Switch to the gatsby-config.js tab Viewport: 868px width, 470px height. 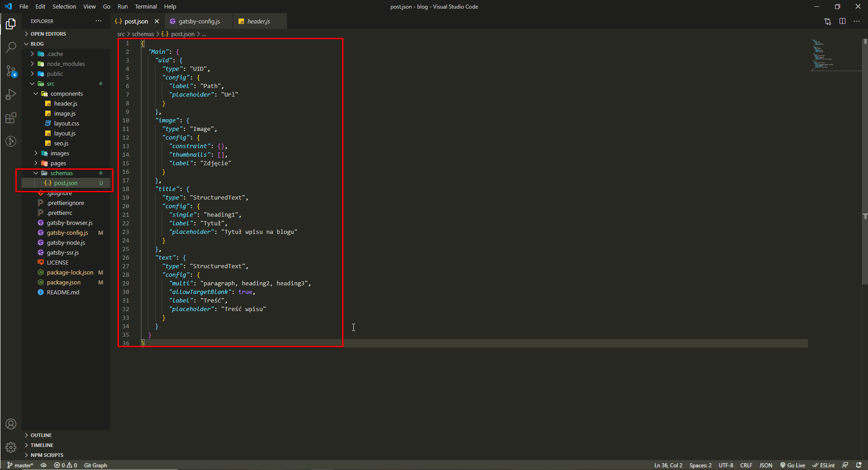[199, 21]
